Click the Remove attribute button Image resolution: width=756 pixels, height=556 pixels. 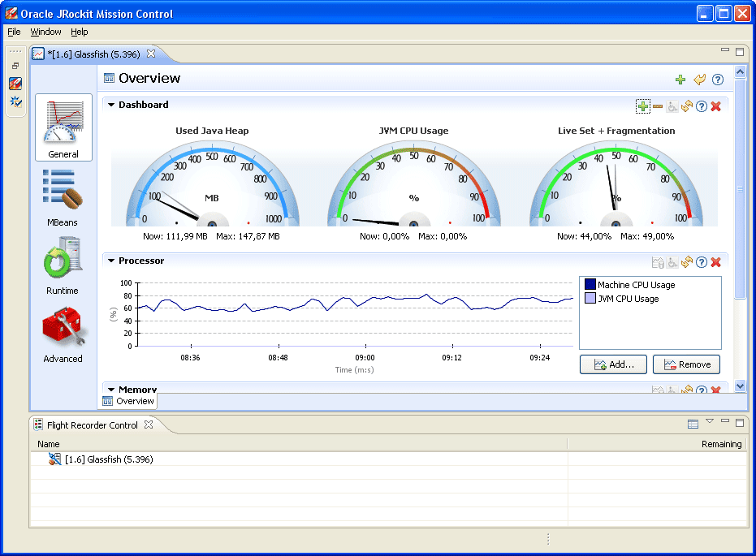pyautogui.click(x=687, y=364)
